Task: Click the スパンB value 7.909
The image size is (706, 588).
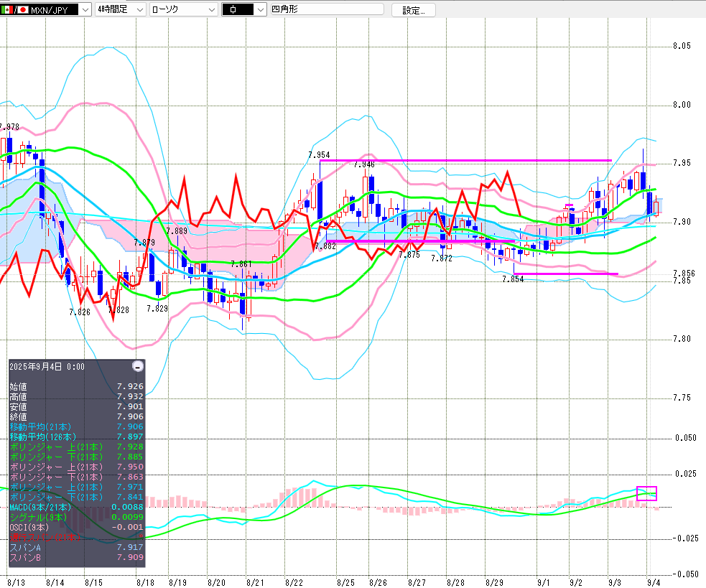Action: (x=130, y=557)
